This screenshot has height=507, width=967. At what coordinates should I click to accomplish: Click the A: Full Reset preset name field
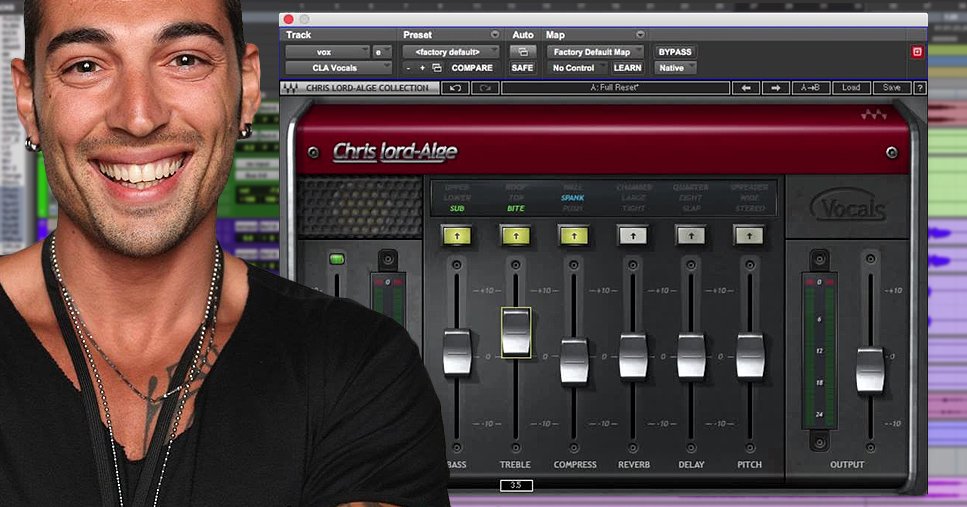[614, 88]
